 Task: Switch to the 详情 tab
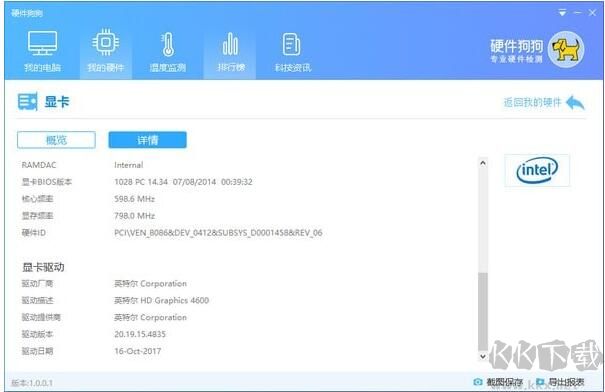[x=147, y=140]
